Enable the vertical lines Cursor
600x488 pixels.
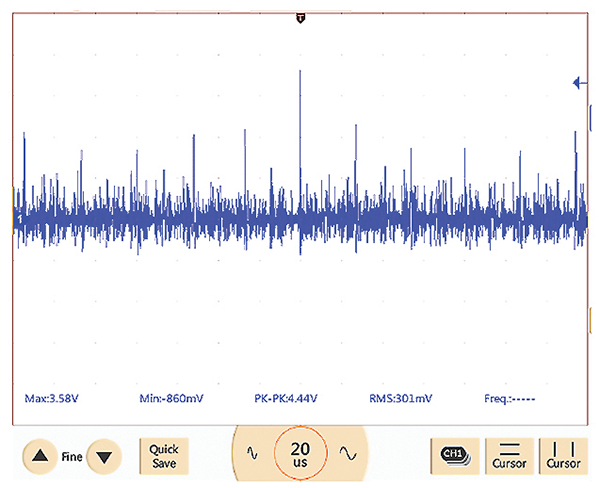click(563, 456)
